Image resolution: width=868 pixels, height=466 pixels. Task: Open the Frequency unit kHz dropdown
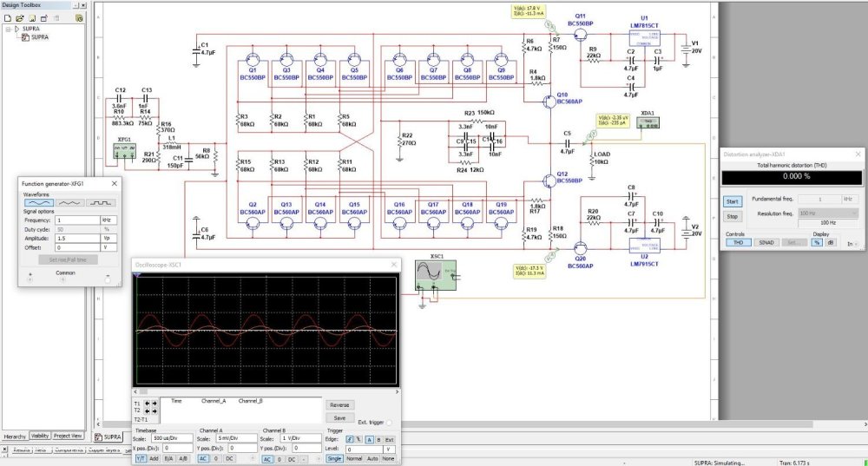click(108, 220)
